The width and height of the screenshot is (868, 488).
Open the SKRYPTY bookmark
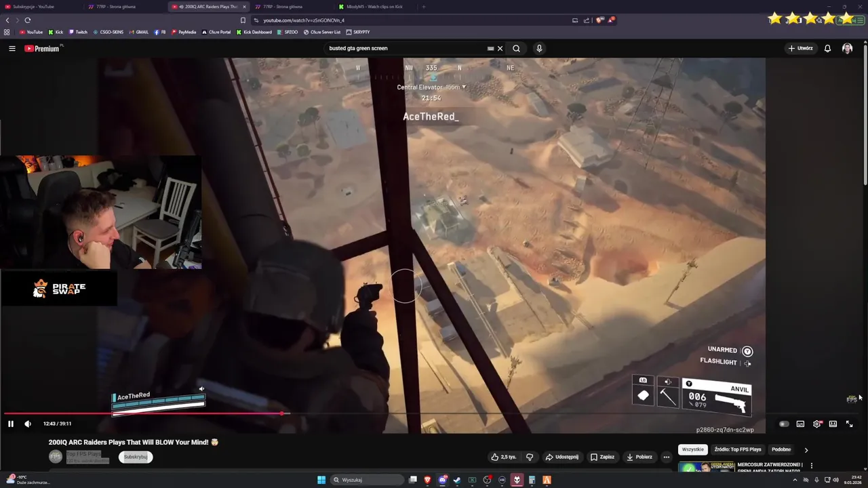click(358, 32)
